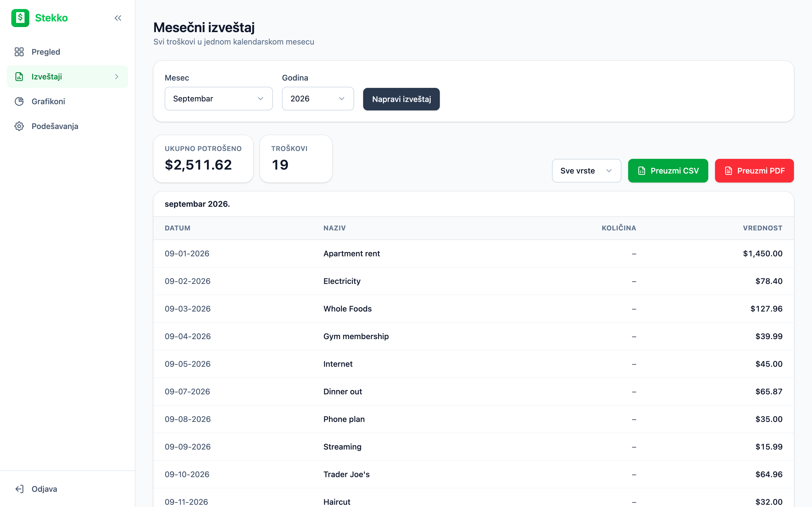Screen dimensions: 812x507
Task: Click the CSV file icon in Preuzmi CSV
Action: pos(641,171)
